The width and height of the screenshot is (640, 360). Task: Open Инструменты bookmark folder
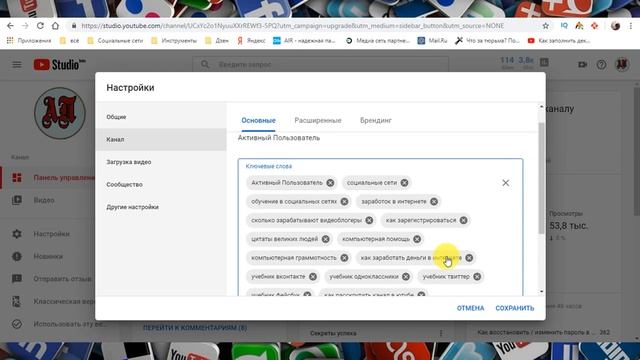[174, 40]
